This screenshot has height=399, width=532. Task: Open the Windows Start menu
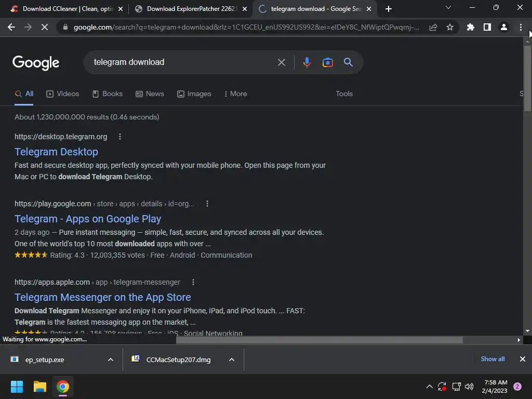(x=17, y=387)
